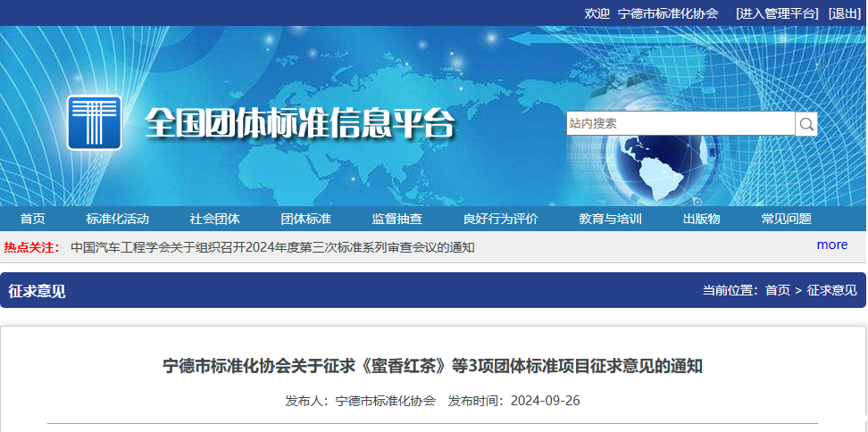The width and height of the screenshot is (868, 432).
Task: Open the 宁德市标准化协会 account link
Action: (x=668, y=13)
